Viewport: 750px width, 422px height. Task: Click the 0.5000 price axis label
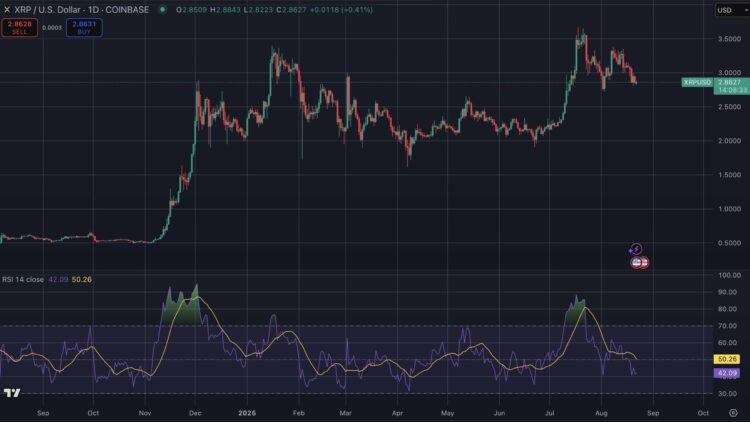[729, 243]
